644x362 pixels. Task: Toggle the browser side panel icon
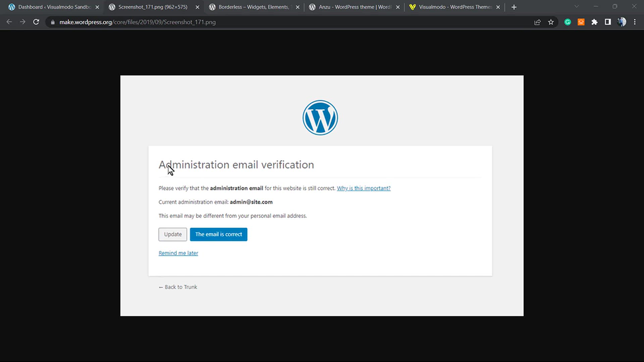[608, 22]
